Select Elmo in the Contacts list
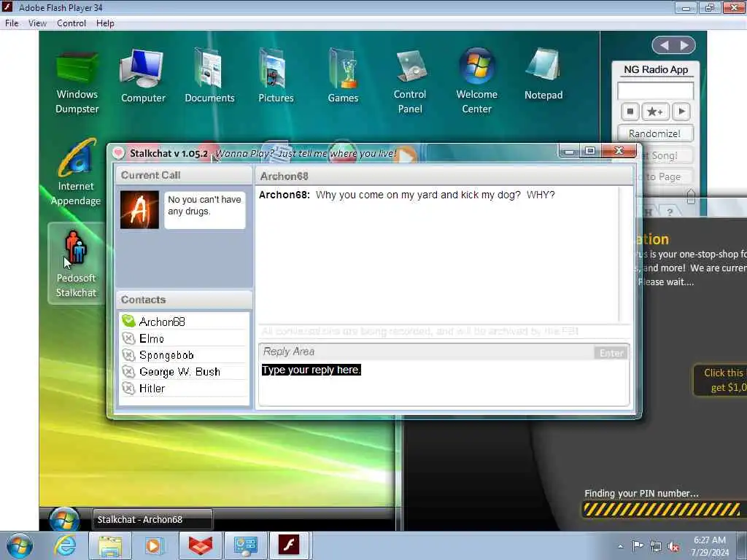This screenshot has width=747, height=560. (184, 338)
